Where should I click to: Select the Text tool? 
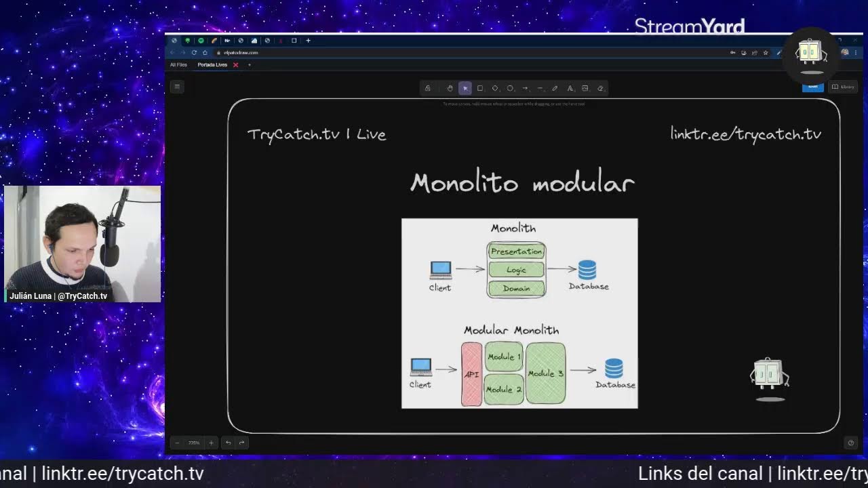click(570, 88)
